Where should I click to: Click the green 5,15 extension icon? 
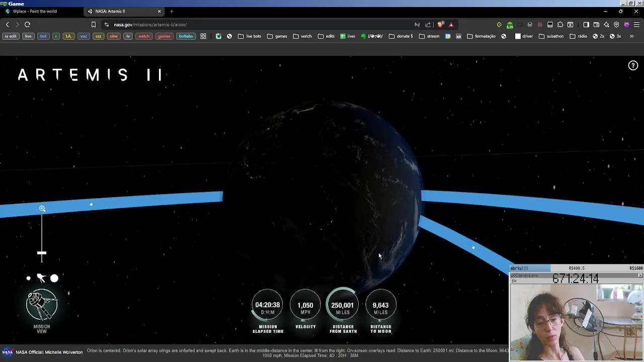pos(510,25)
